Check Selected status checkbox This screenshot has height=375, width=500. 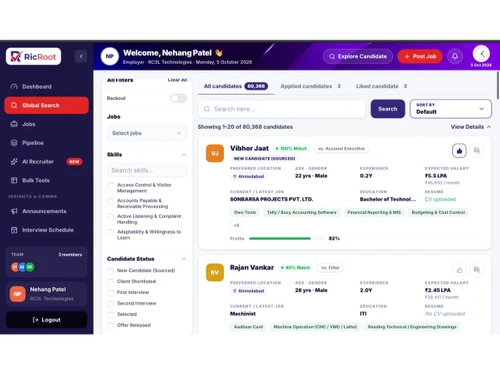pyautogui.click(x=111, y=315)
